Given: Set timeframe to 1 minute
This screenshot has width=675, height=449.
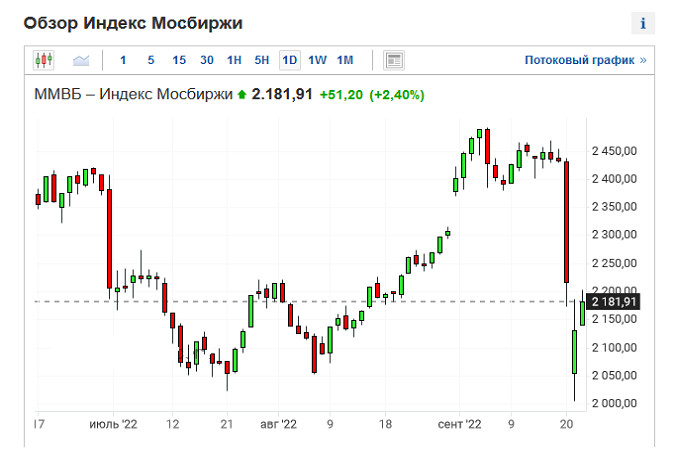Looking at the screenshot, I should pos(123,60).
